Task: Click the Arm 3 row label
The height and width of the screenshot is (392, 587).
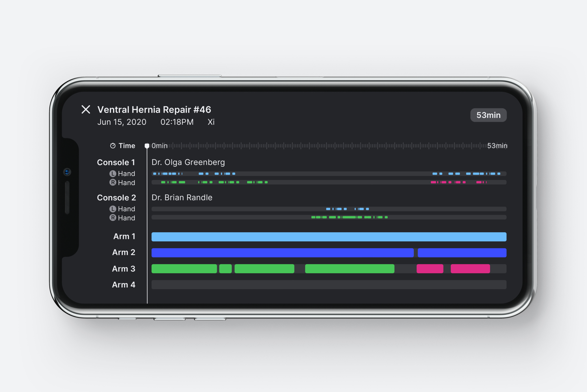Action: click(124, 269)
